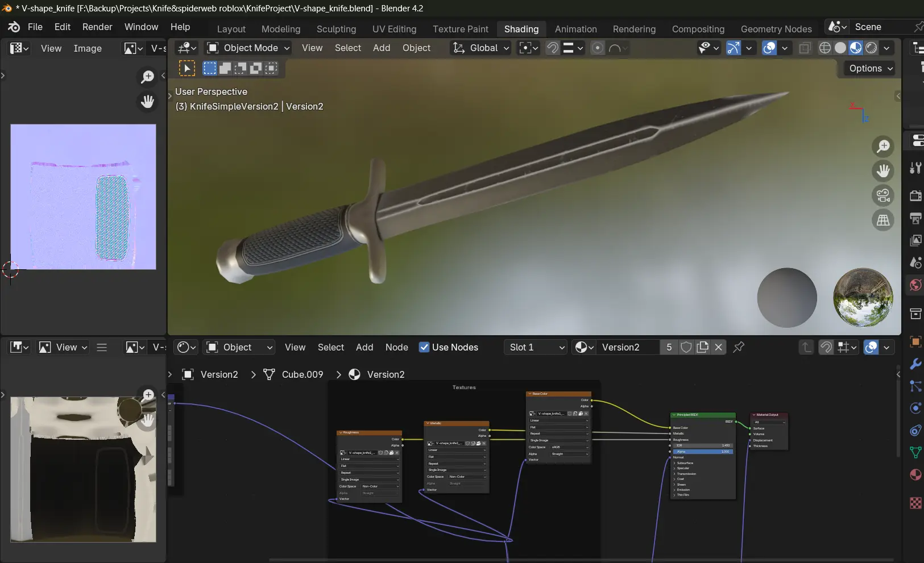
Task: Select the viewport pan hand icon
Action: click(883, 171)
